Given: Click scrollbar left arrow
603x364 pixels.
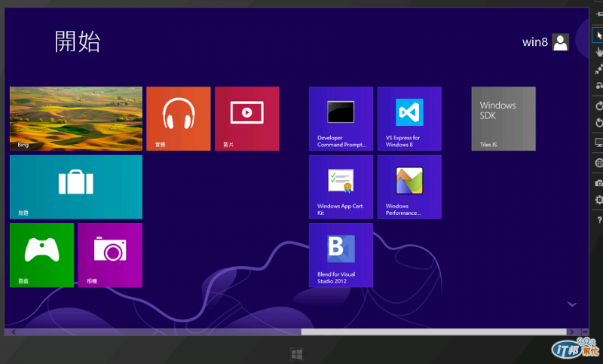Looking at the screenshot, I should [14, 332].
